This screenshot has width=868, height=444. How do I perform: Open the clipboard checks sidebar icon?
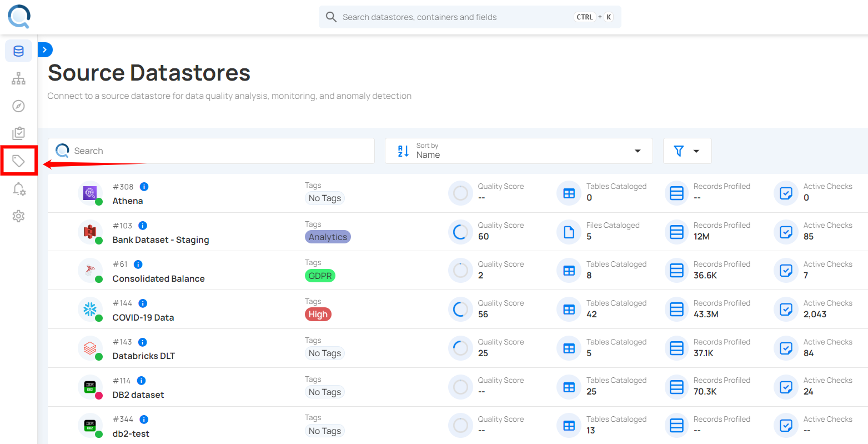[18, 133]
